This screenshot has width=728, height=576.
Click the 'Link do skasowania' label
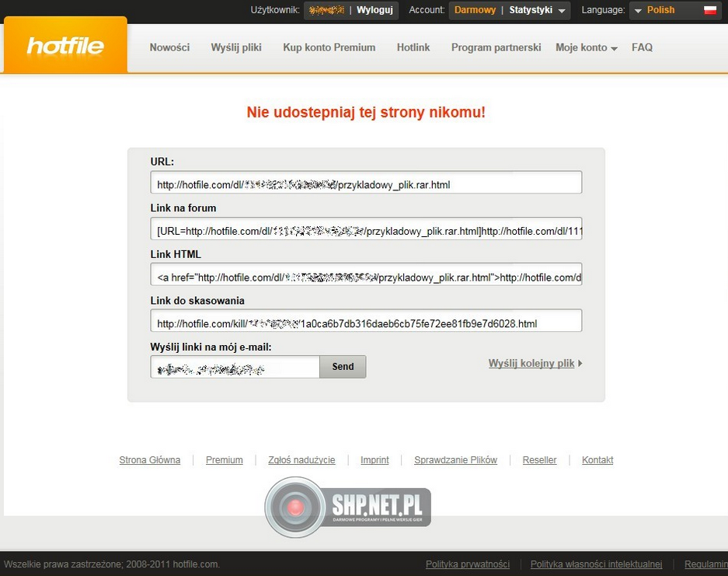pyautogui.click(x=197, y=301)
